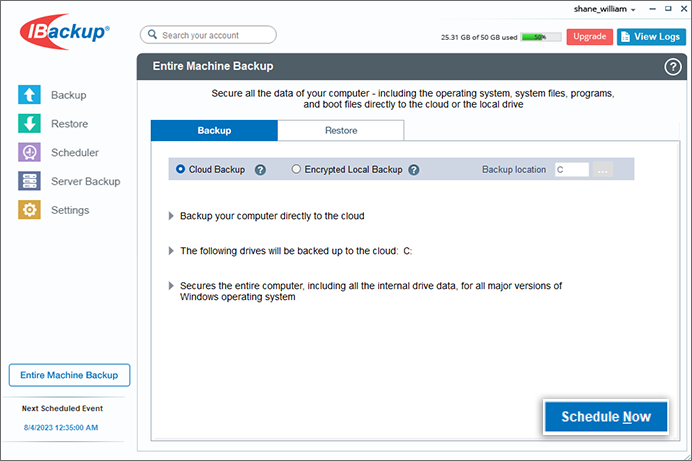Open the purple Scheduler clock icon
This screenshot has width=692, height=461.
29,152
